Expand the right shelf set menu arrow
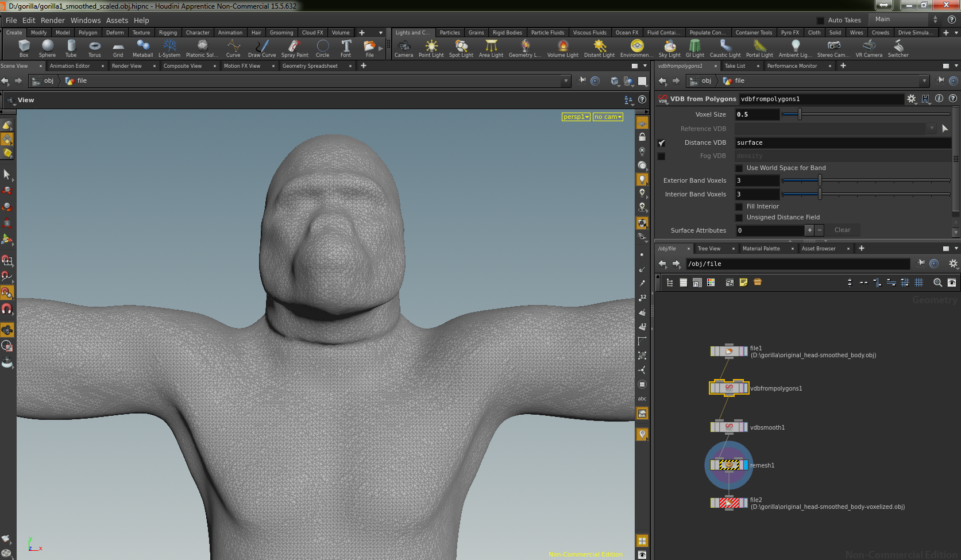The image size is (961, 560). tap(956, 33)
